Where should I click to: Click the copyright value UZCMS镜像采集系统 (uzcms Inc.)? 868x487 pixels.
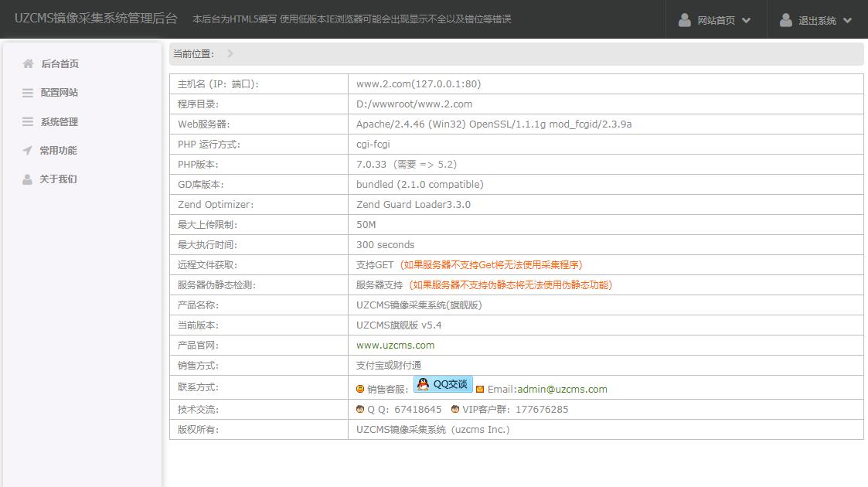coord(433,430)
